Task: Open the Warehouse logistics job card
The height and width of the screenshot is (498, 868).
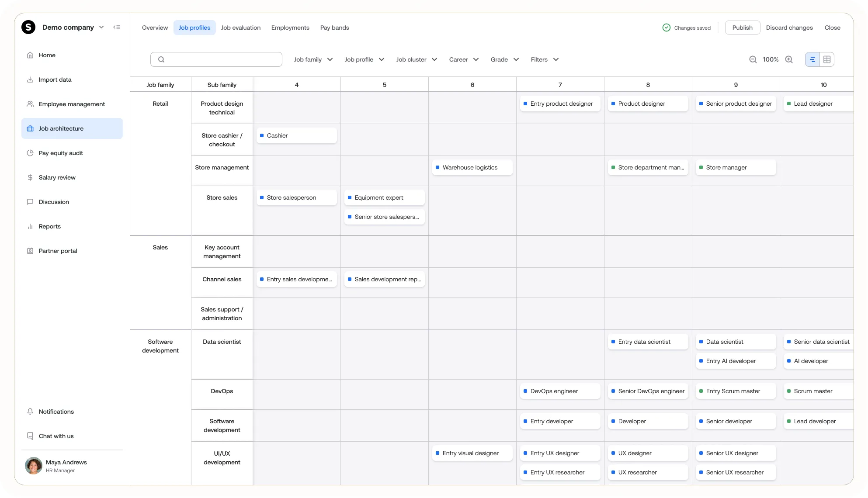Action: point(472,167)
